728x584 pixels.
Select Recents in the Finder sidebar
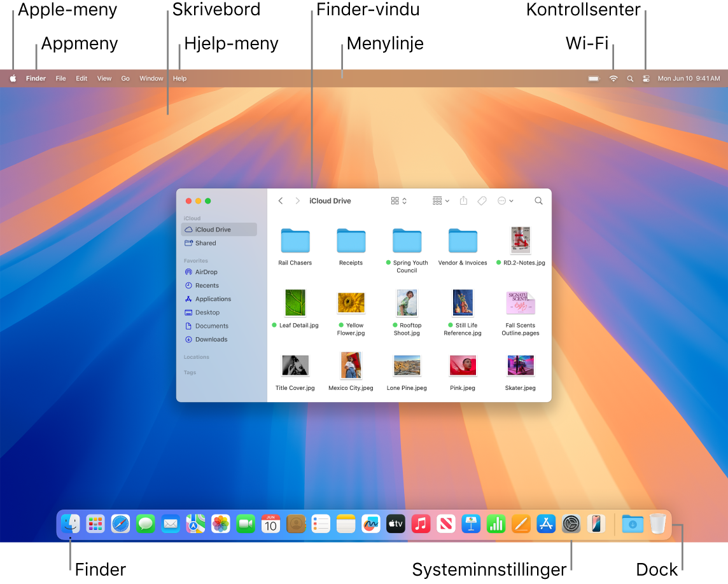tap(219, 286)
